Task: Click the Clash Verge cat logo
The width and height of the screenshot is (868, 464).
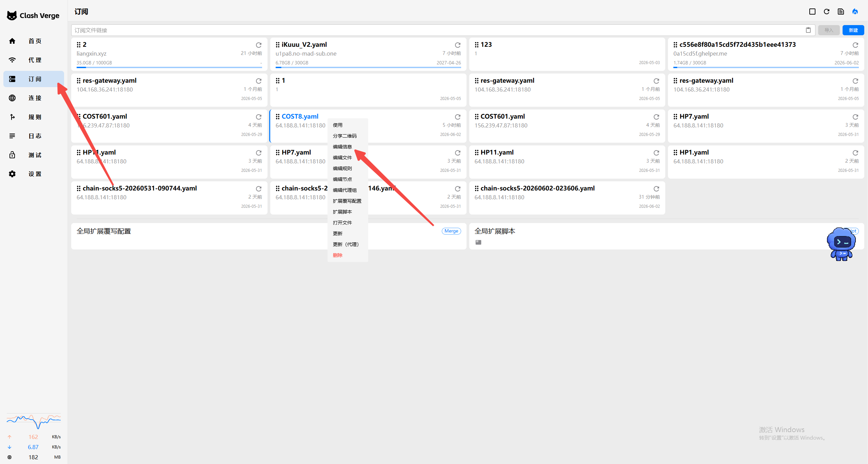Action: pyautogui.click(x=12, y=15)
